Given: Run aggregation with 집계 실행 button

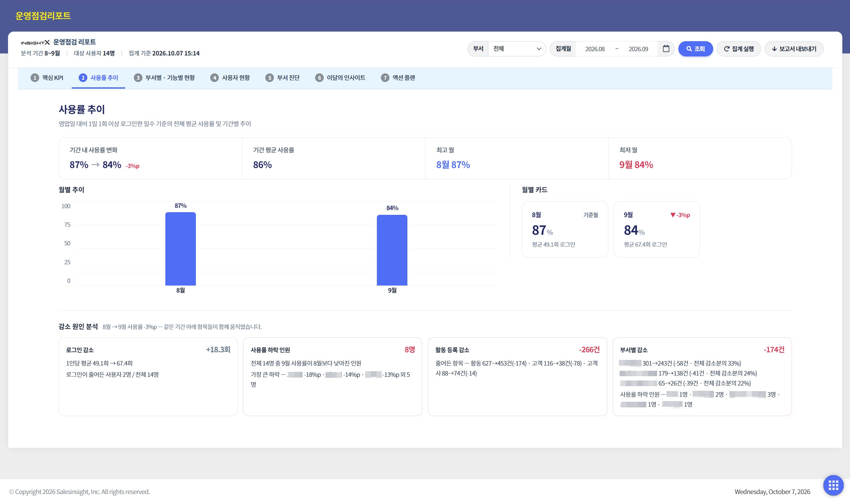Looking at the screenshot, I should [739, 49].
